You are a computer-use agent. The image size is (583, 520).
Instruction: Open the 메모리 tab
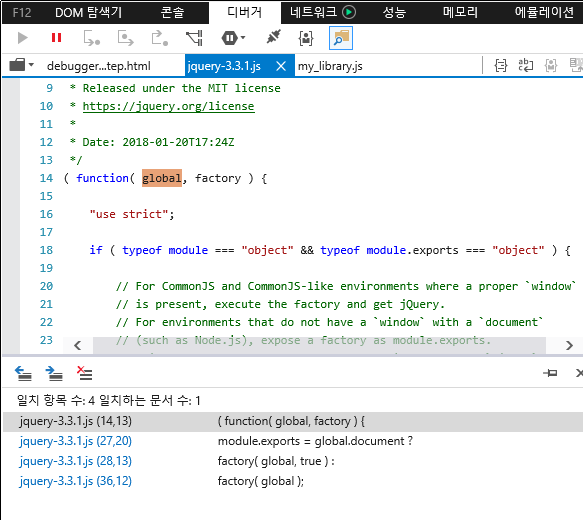point(460,13)
